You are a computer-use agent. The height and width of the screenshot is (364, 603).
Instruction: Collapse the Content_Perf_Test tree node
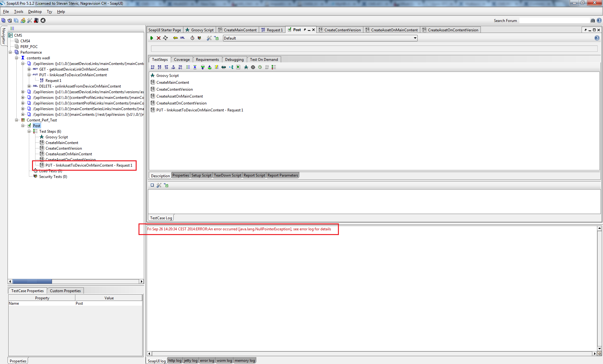click(x=17, y=120)
